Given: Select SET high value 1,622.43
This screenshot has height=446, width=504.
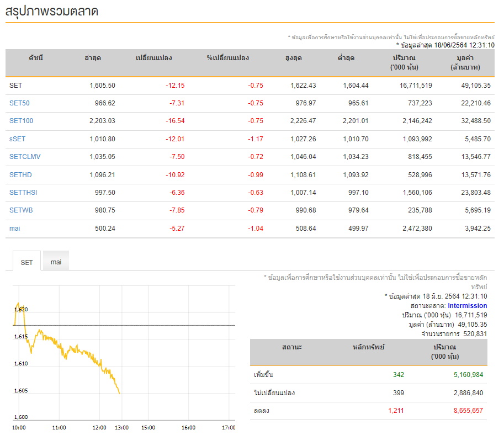Looking at the screenshot, I should point(303,86).
